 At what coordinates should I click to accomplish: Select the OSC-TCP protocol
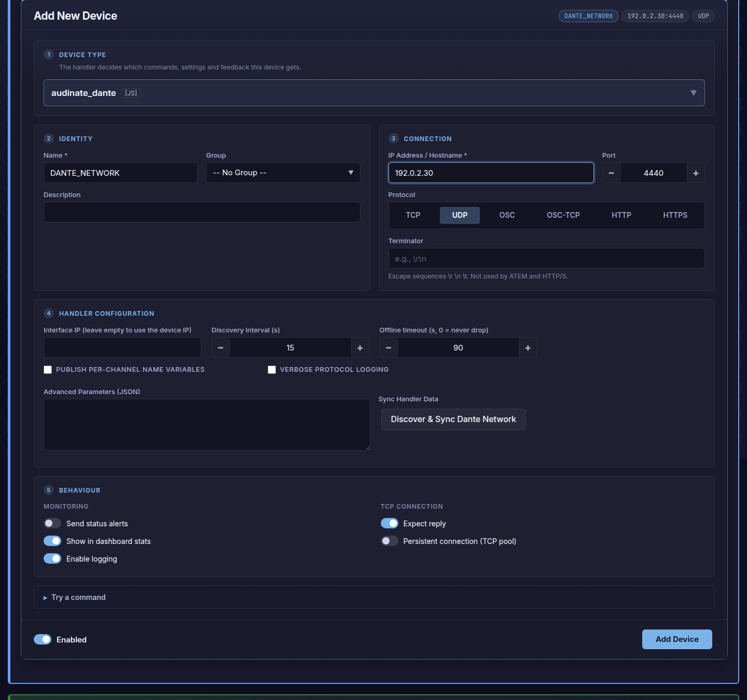(x=563, y=215)
